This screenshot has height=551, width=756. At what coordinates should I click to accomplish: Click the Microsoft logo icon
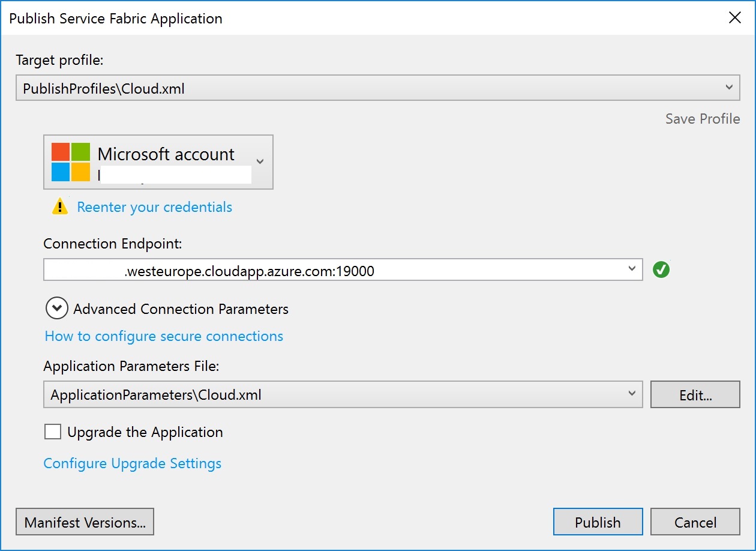pos(71,162)
